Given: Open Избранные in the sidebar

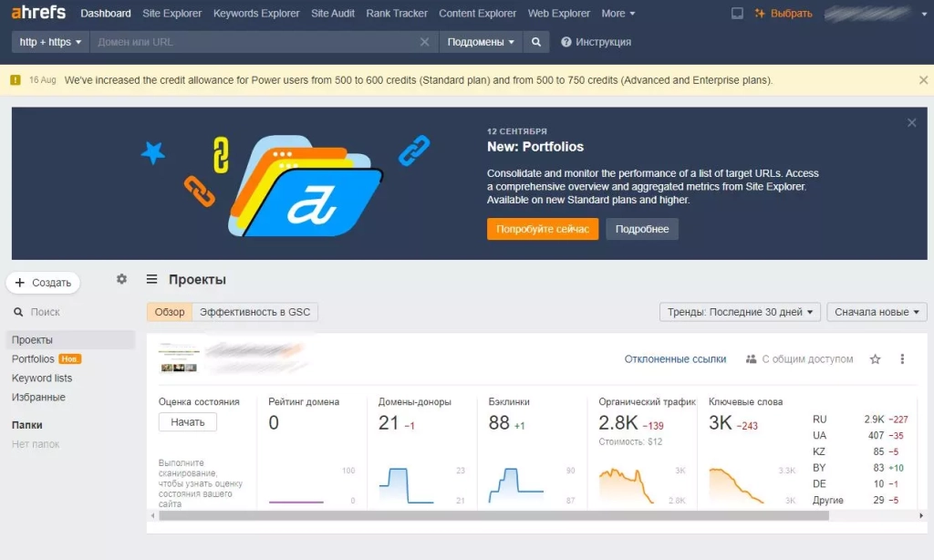Looking at the screenshot, I should click(x=38, y=397).
